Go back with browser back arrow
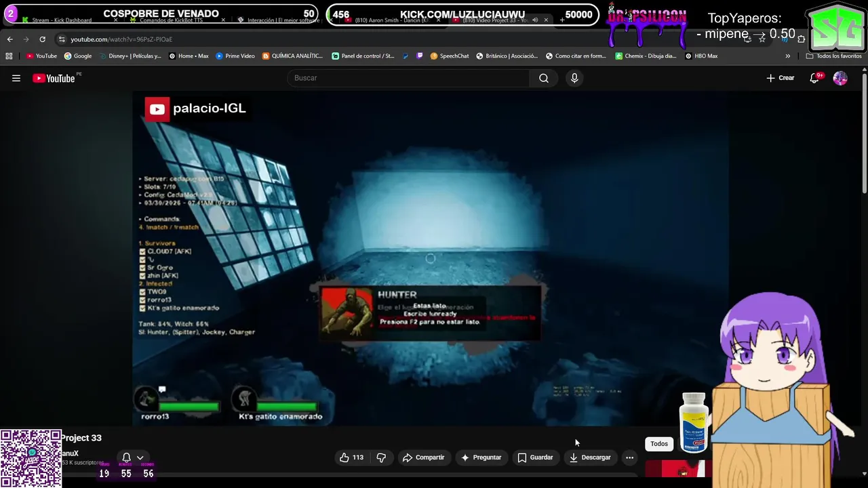Image resolution: width=868 pixels, height=488 pixels. (10, 39)
